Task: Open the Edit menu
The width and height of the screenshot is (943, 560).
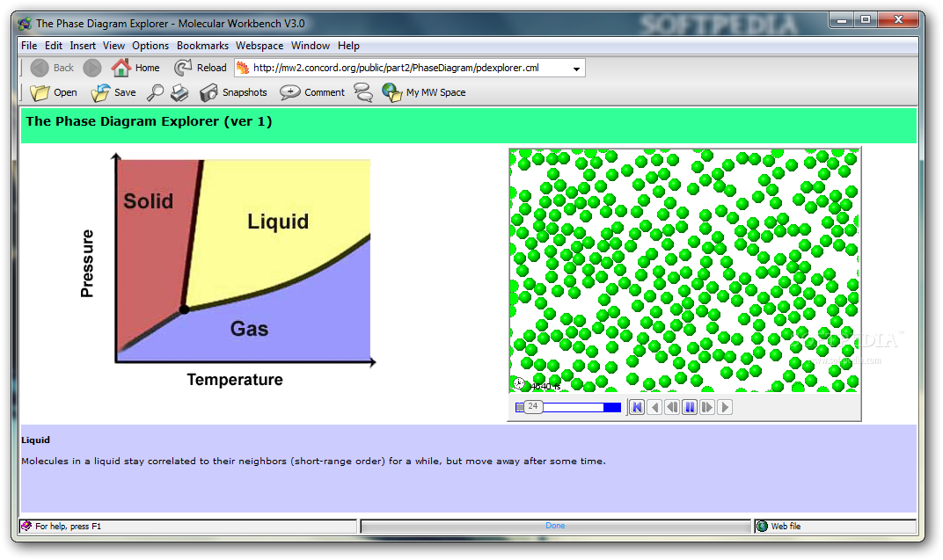Action: point(54,46)
